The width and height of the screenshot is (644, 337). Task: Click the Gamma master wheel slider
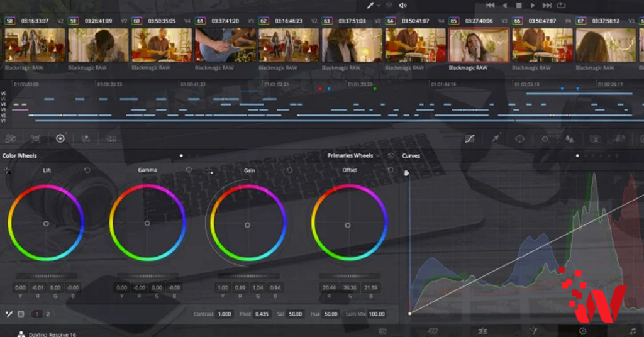pos(147,276)
